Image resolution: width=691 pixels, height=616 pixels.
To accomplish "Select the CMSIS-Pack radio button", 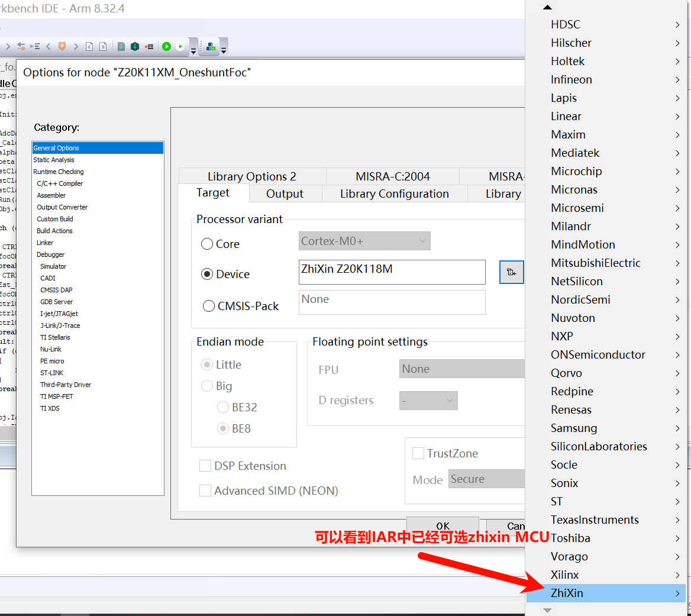I will 208,306.
